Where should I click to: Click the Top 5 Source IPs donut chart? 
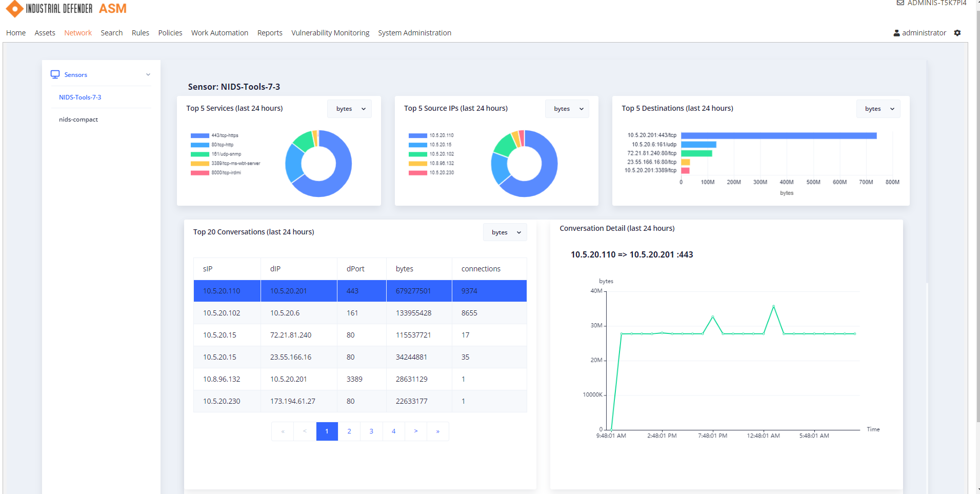tap(524, 164)
